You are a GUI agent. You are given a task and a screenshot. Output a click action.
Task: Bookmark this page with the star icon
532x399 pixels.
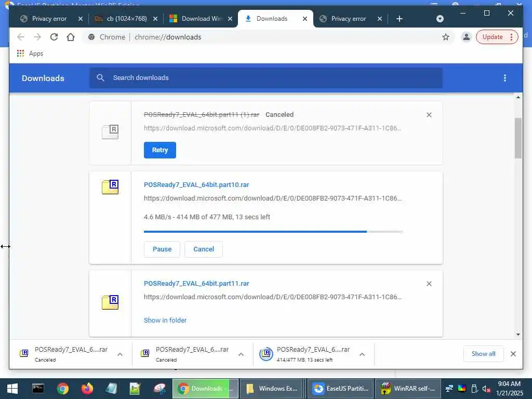tap(445, 37)
